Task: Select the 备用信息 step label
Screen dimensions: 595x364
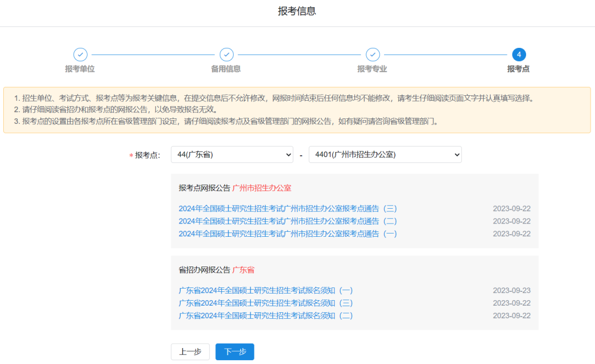Action: tap(226, 69)
